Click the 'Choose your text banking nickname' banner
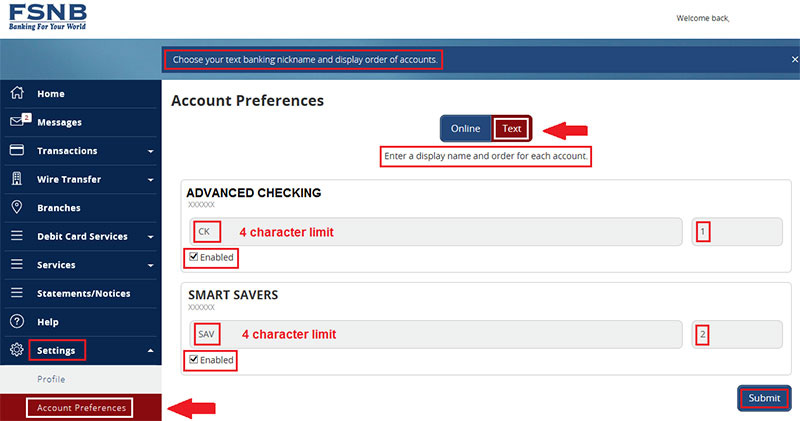800x421 pixels. [305, 60]
